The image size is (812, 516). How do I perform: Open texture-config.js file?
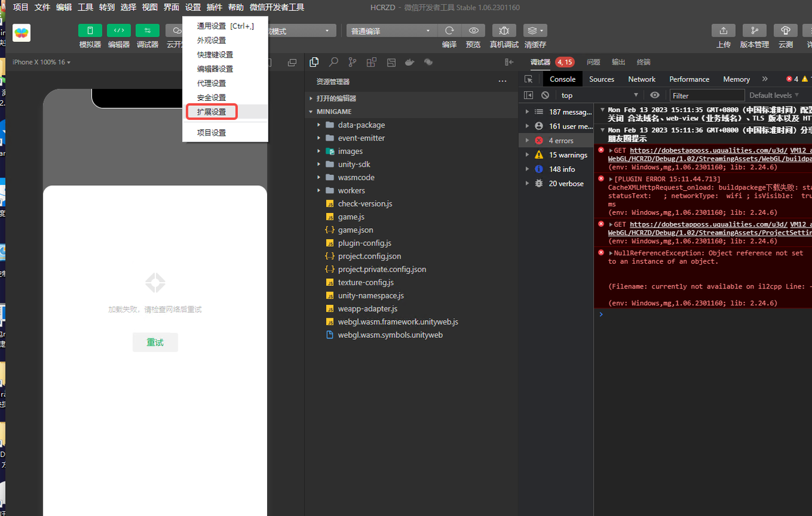click(411, 282)
